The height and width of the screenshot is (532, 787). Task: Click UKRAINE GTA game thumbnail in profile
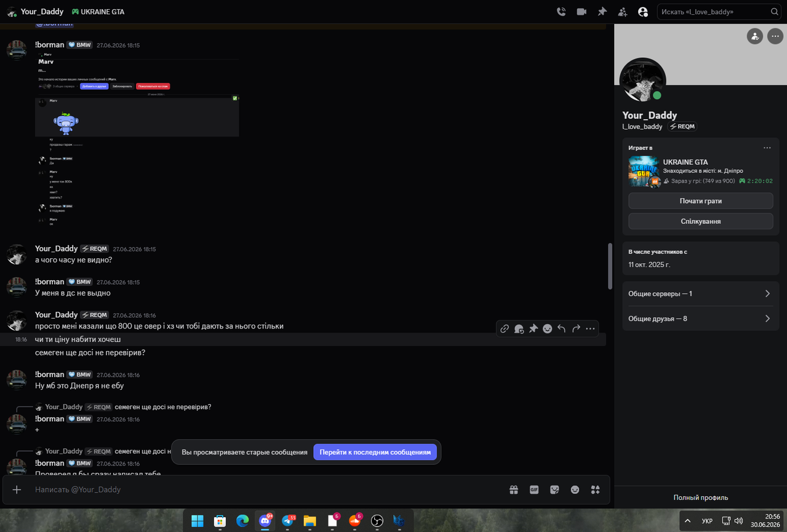(644, 172)
